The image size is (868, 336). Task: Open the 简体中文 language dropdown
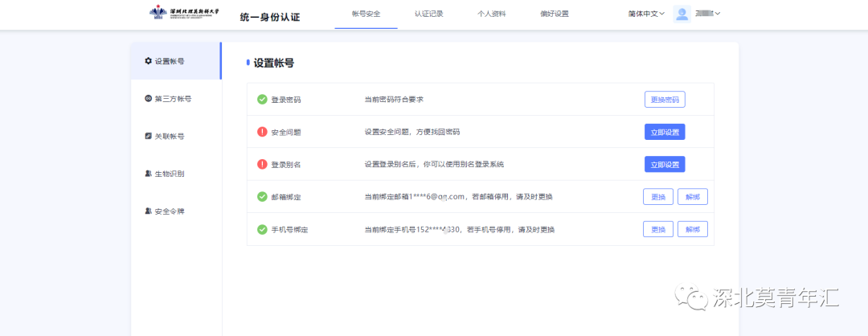pyautogui.click(x=646, y=14)
